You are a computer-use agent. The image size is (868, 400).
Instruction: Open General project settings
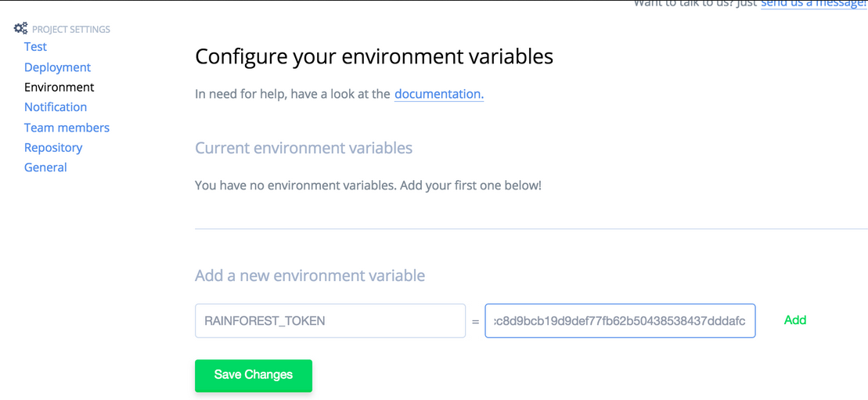click(45, 168)
